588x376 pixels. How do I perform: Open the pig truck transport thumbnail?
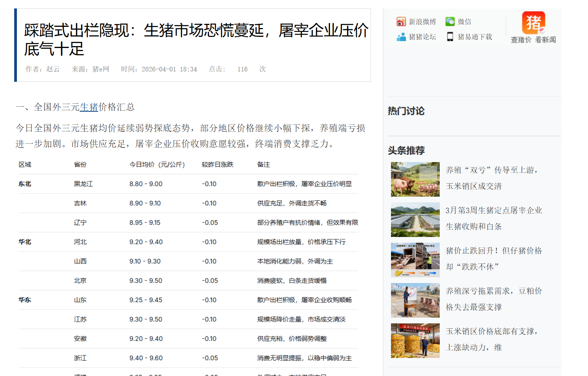coord(415,260)
